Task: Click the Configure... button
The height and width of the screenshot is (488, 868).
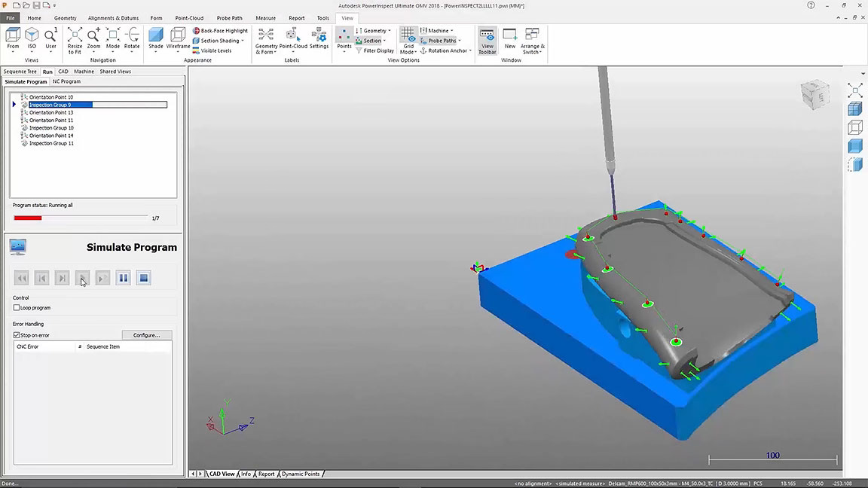Action: coord(146,335)
